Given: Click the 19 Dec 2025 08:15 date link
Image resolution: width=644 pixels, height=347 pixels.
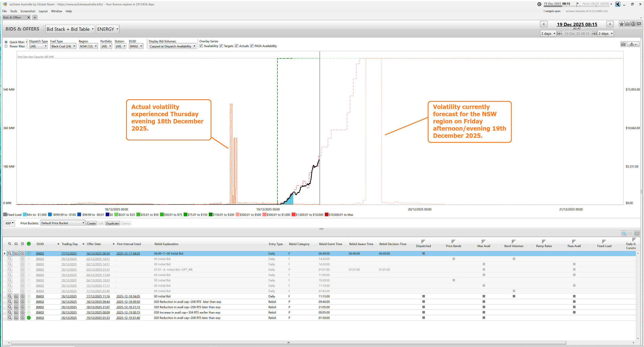Looking at the screenshot, I should pos(577,24).
